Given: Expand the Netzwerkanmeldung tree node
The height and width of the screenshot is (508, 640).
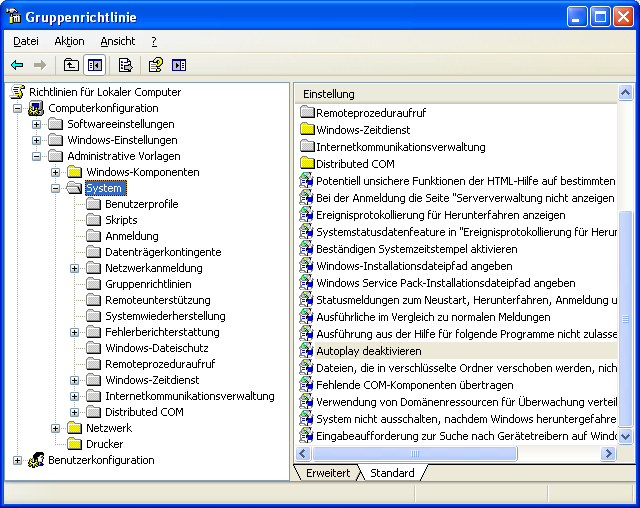Looking at the screenshot, I should [75, 268].
